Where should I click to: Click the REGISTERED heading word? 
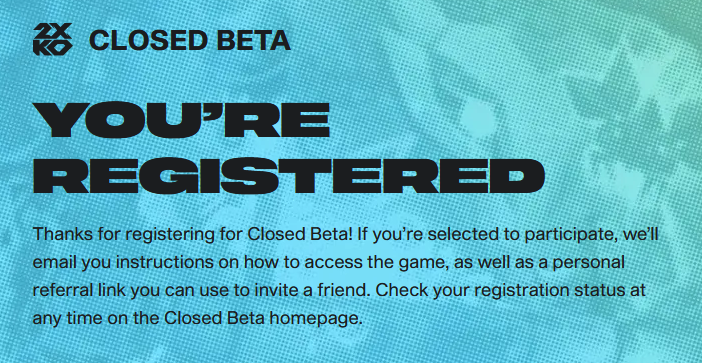coord(289,175)
